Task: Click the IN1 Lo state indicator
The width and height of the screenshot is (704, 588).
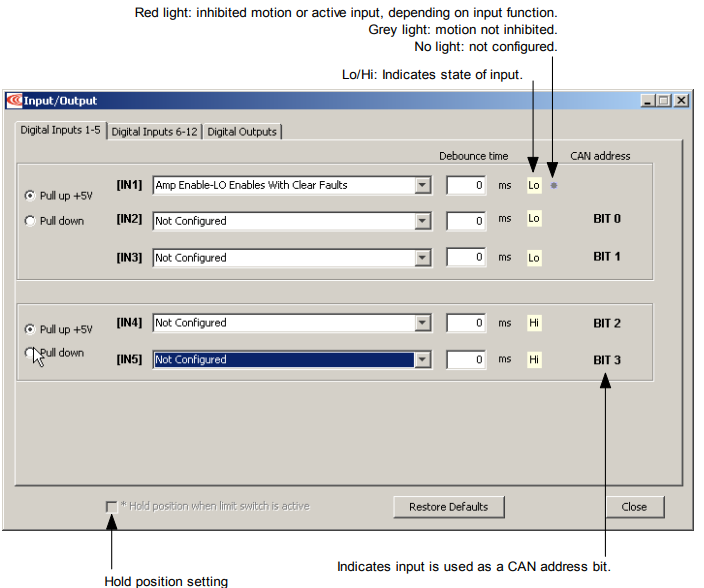Action: [x=534, y=185]
